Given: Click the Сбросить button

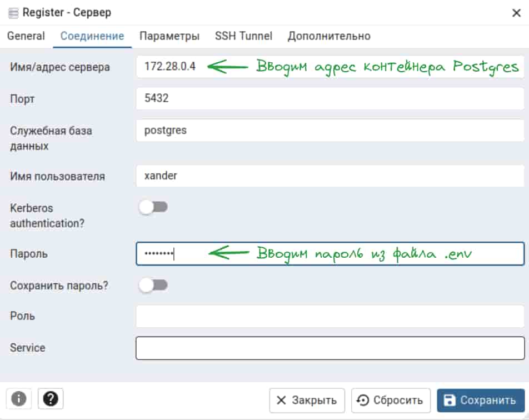Looking at the screenshot, I should [x=391, y=401].
